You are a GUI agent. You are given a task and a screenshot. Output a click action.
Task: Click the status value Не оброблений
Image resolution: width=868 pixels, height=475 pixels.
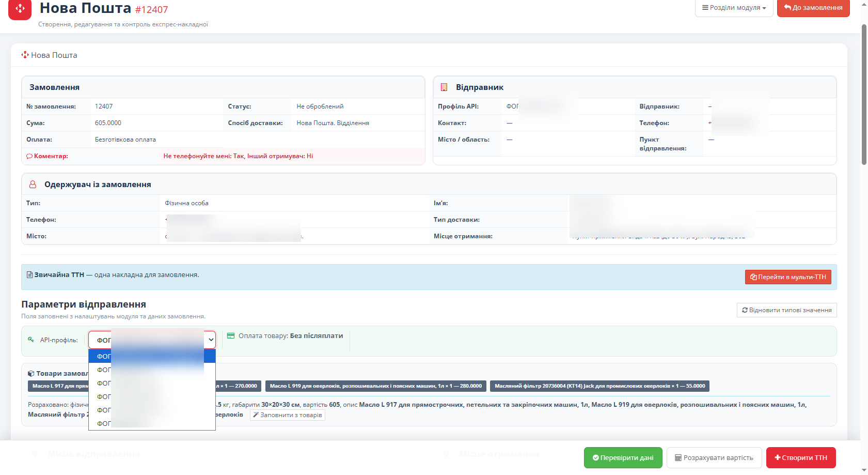coord(320,106)
